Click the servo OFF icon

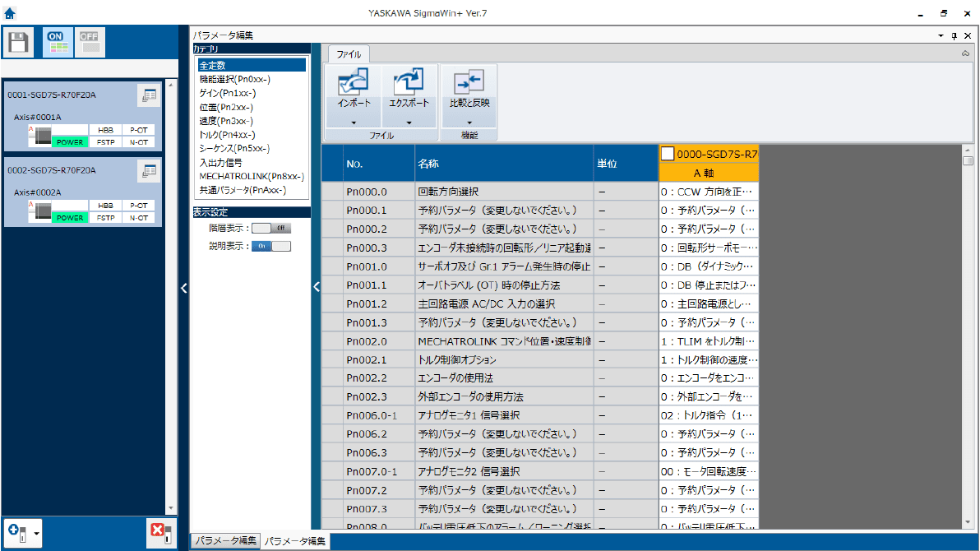pyautogui.click(x=90, y=43)
